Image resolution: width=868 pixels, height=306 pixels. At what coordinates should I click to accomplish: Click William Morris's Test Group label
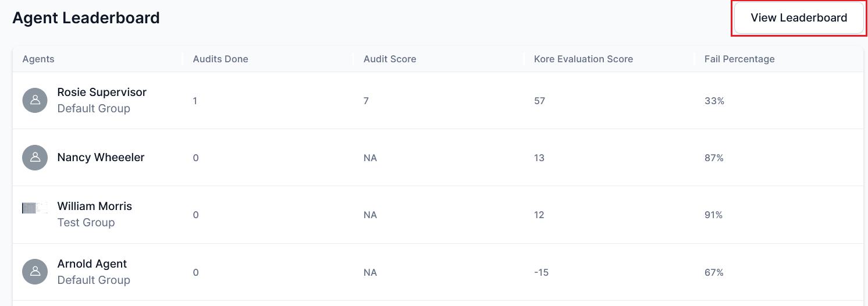[x=86, y=222]
